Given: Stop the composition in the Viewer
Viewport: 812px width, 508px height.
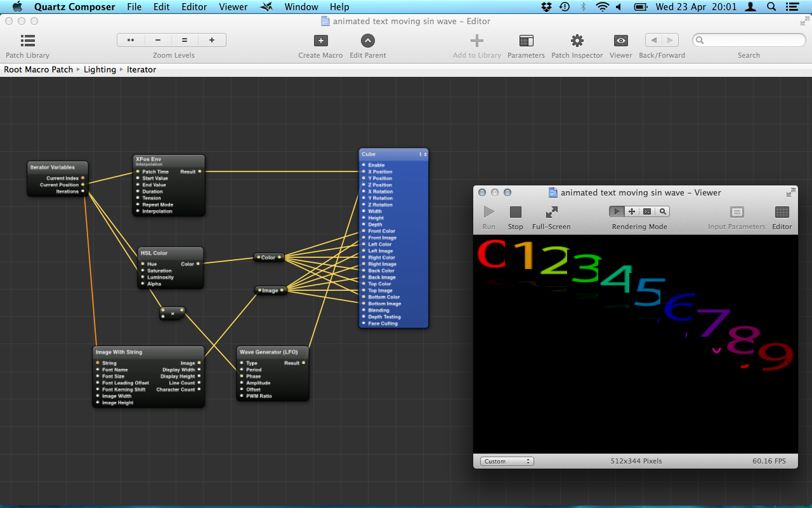Looking at the screenshot, I should pos(515,212).
